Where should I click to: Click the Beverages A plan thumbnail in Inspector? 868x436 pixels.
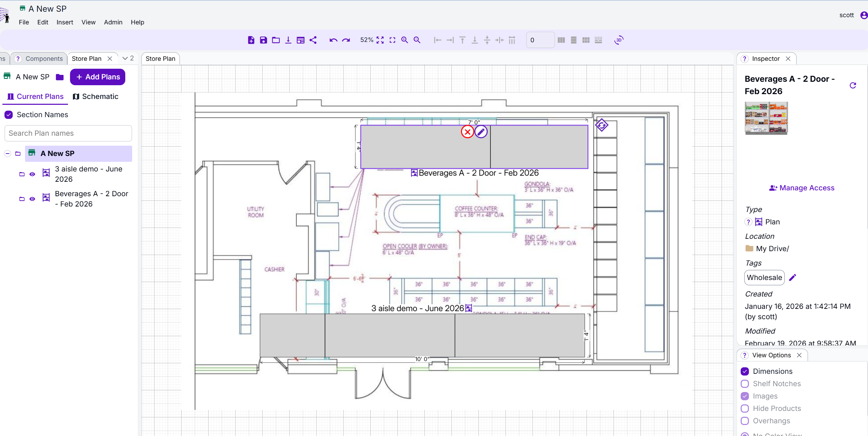coord(766,118)
